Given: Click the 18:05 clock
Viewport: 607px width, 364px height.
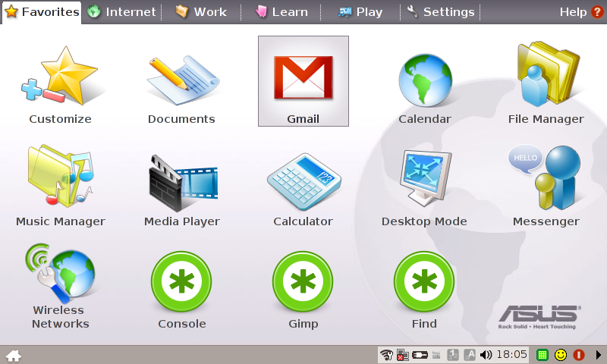Looking at the screenshot, I should [511, 354].
